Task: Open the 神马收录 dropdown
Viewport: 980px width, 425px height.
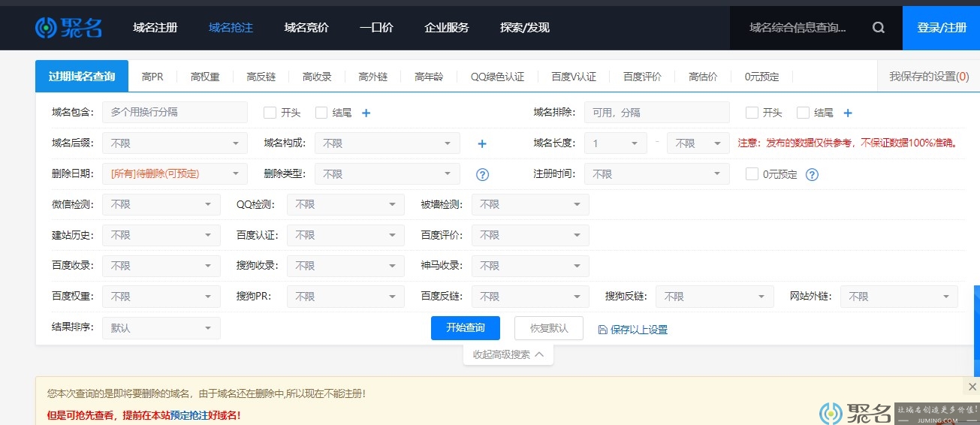Action: pos(530,266)
